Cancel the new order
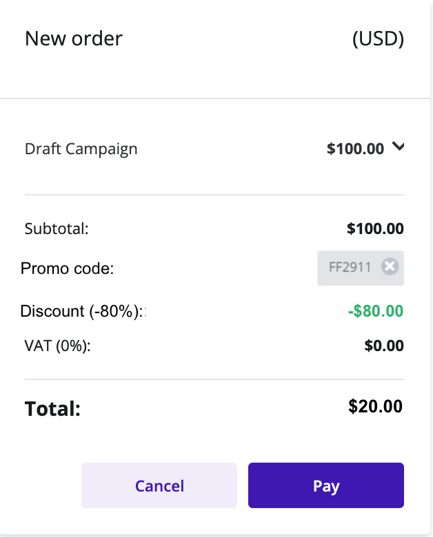 point(159,485)
